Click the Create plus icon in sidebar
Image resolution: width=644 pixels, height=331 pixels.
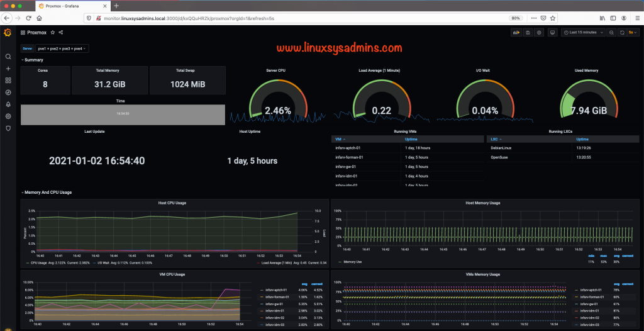click(x=8, y=69)
